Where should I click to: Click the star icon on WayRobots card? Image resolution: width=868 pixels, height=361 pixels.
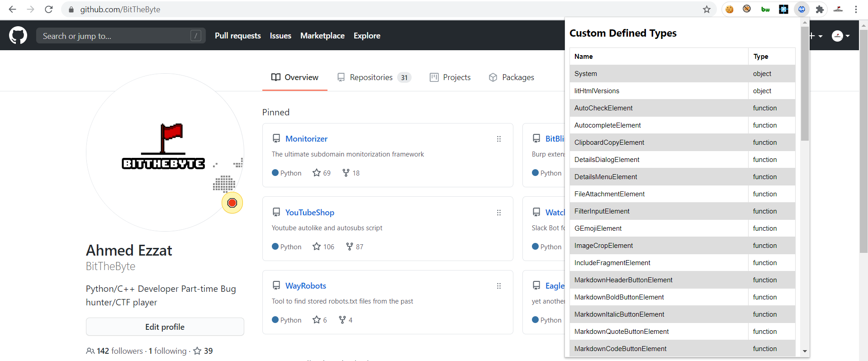(317, 319)
